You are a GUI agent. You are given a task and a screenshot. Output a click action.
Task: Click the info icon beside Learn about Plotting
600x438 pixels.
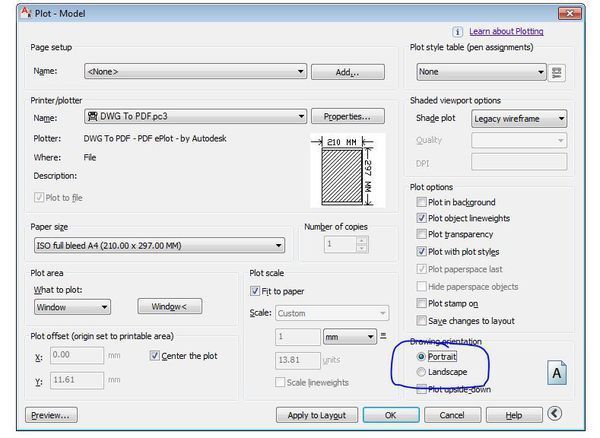[457, 32]
